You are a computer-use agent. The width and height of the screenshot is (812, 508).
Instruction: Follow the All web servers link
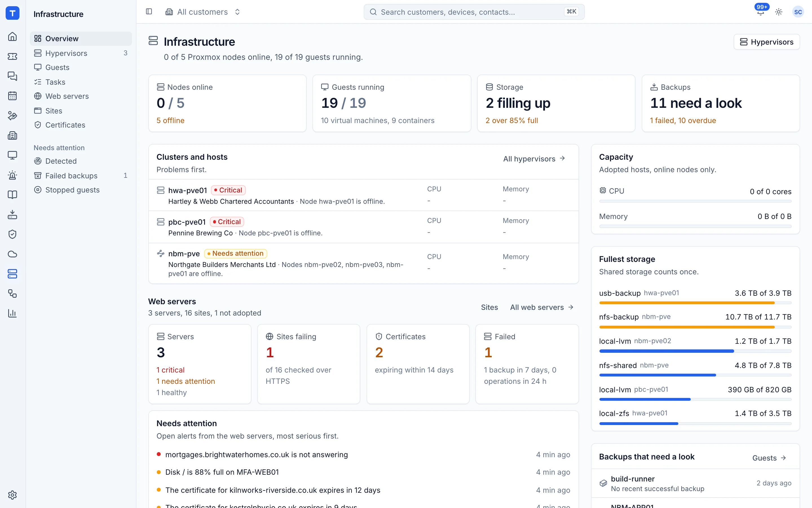[x=542, y=307]
